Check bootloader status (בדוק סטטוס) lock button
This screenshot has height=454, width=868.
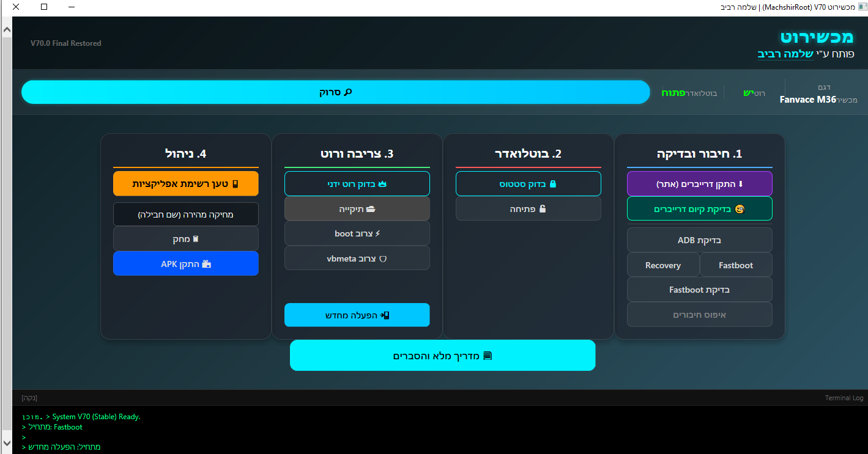(528, 184)
